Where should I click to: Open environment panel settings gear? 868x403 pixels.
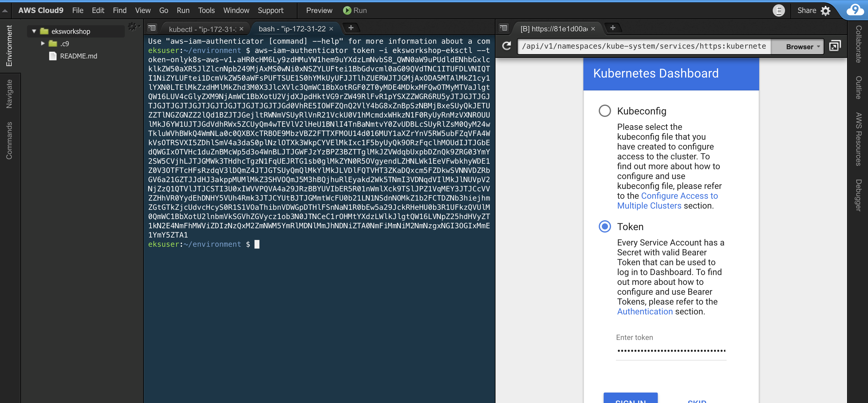(x=132, y=27)
